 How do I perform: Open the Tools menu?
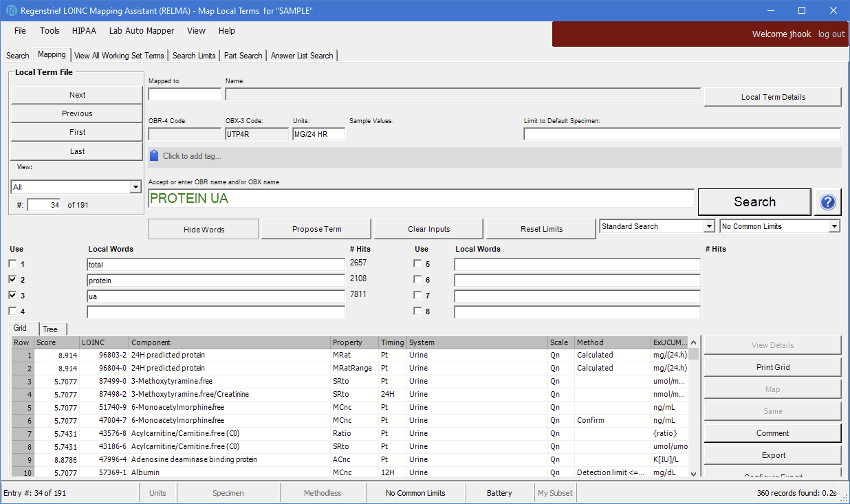[50, 31]
